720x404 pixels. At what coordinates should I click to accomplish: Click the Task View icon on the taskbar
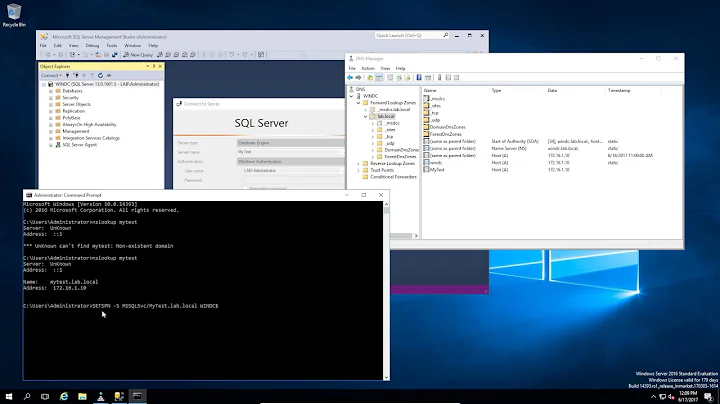(45, 396)
